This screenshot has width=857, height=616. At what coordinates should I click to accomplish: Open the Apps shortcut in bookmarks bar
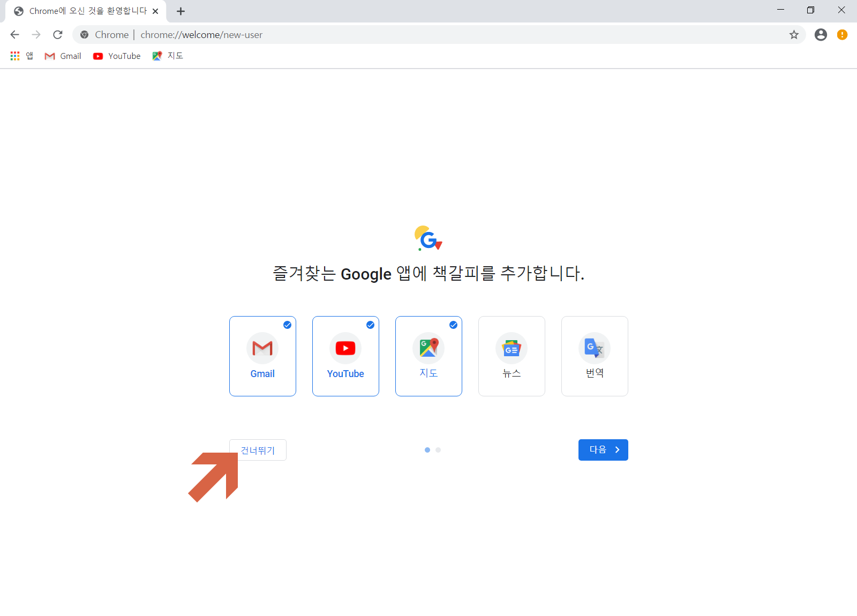click(22, 56)
